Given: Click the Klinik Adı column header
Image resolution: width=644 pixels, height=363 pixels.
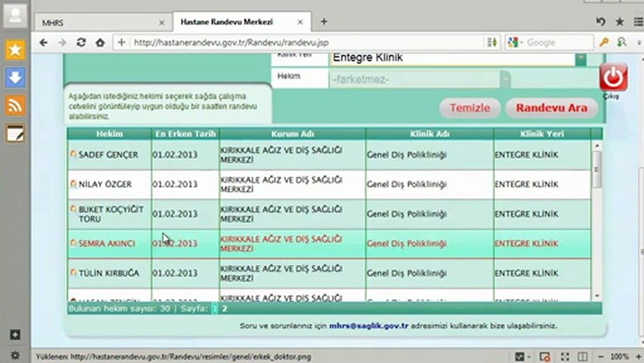Looking at the screenshot, I should tap(430, 134).
